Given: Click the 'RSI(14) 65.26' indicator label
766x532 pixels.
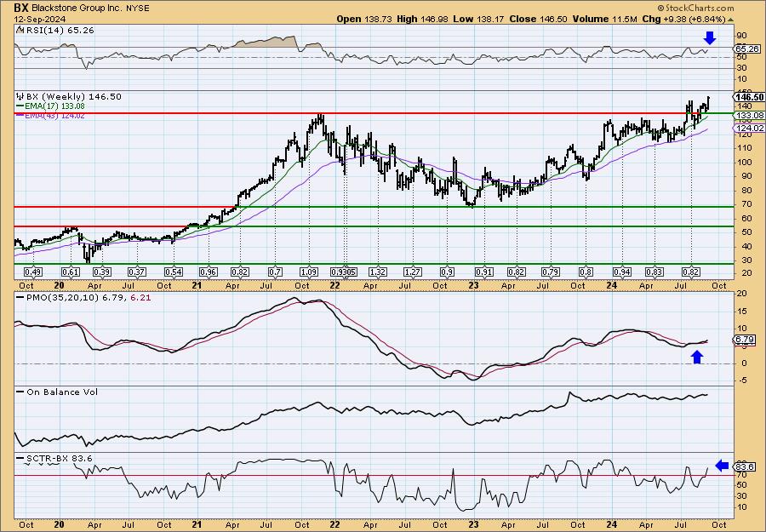Looking at the screenshot, I should click(x=59, y=31).
